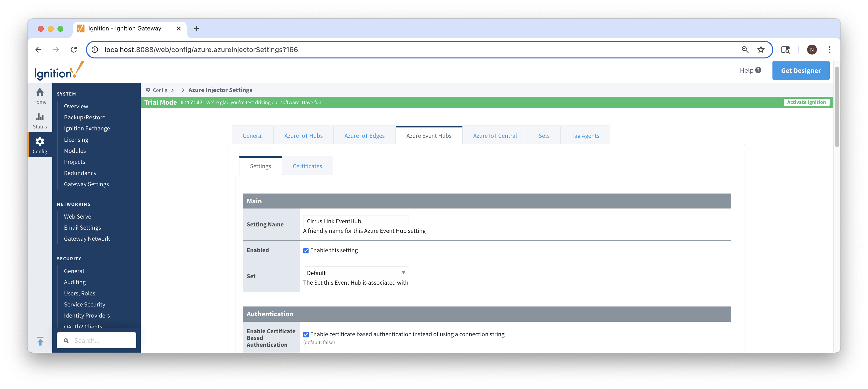Select the Settings sub-tab
The image size is (868, 389).
pyautogui.click(x=260, y=166)
